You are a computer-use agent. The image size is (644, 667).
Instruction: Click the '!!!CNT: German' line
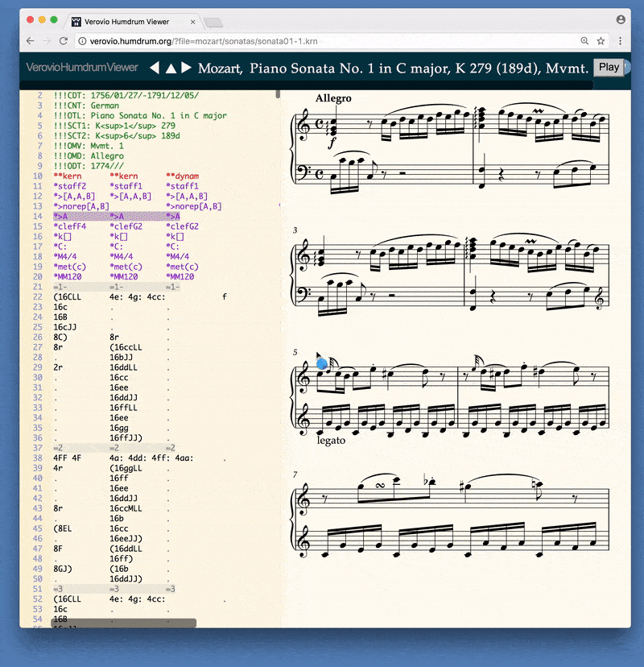click(x=86, y=106)
